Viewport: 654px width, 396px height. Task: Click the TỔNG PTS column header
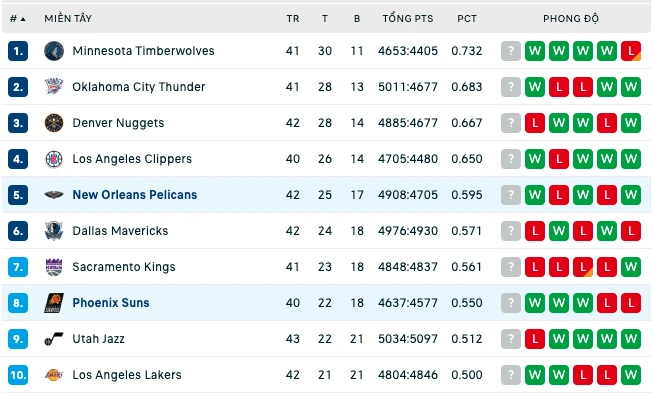pyautogui.click(x=408, y=19)
